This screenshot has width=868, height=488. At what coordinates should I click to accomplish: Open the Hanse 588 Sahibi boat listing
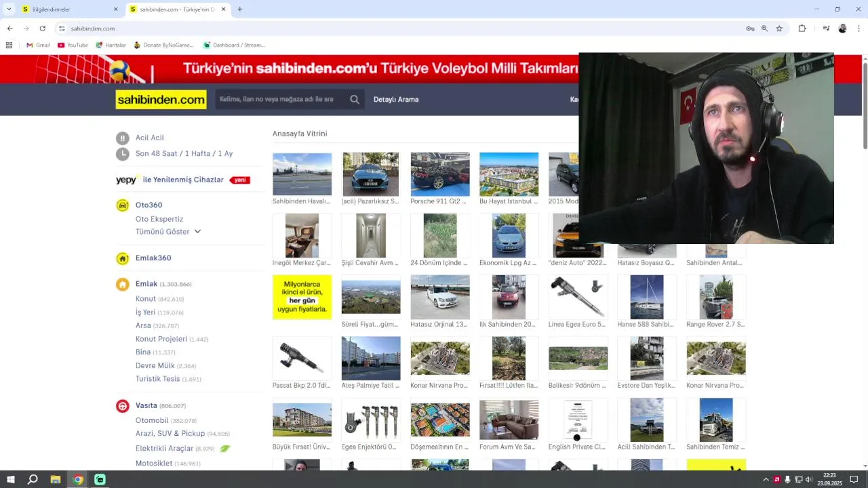(x=646, y=297)
